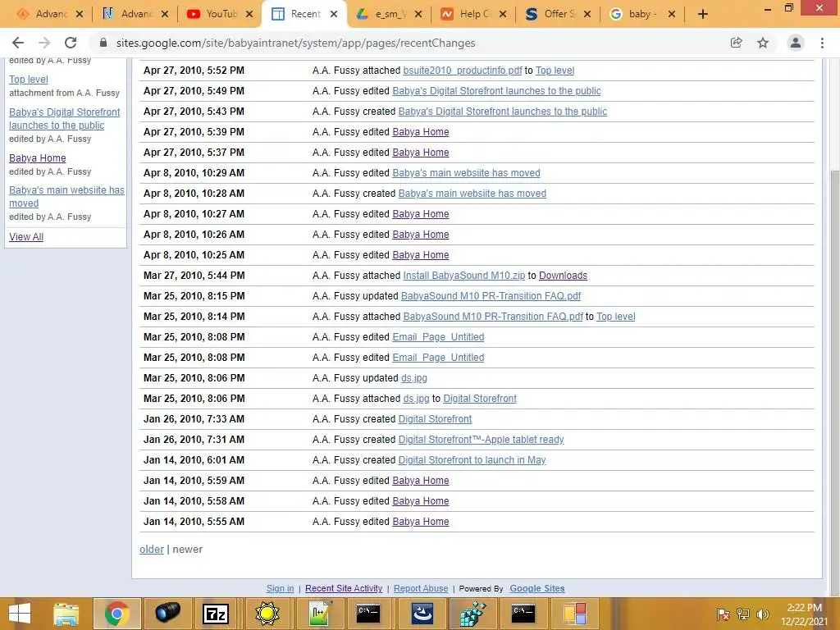Open File Explorer from the taskbar
The width and height of the screenshot is (840, 630).
pyautogui.click(x=66, y=614)
